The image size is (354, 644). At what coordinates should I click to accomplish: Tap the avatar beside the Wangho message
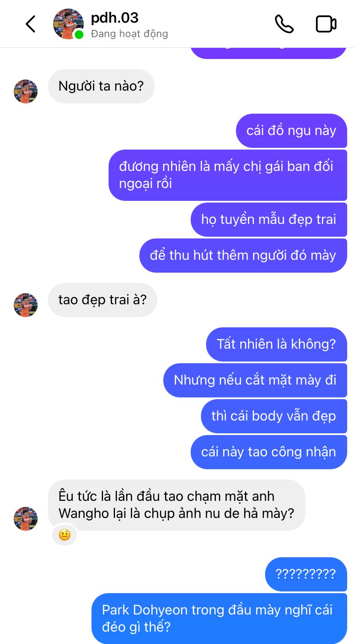point(26,519)
